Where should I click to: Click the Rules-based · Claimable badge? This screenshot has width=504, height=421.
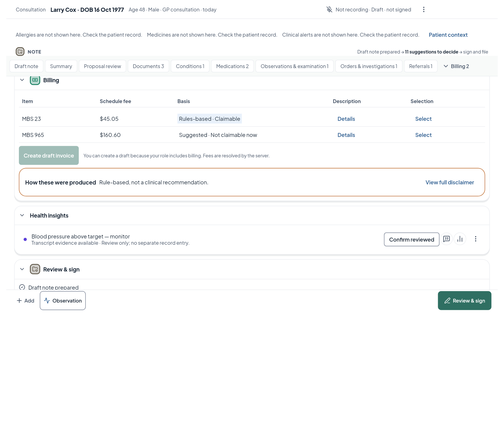click(x=210, y=119)
